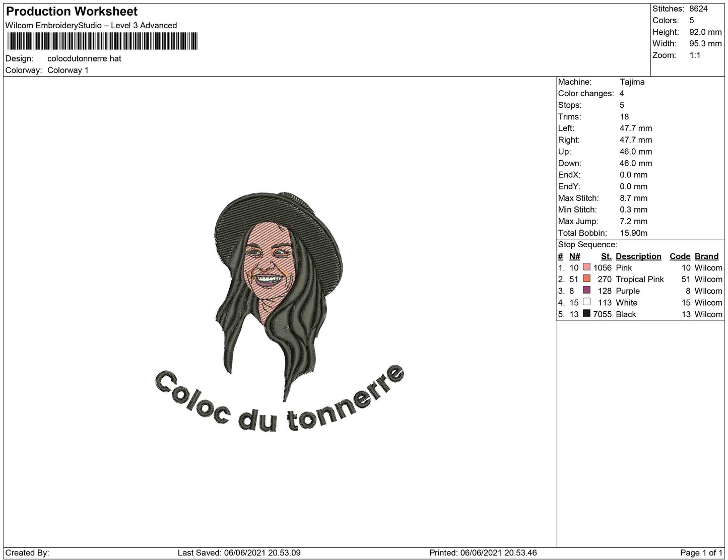Click the 'Printed: 06/06/2021 20.53.46' footer

point(483,552)
